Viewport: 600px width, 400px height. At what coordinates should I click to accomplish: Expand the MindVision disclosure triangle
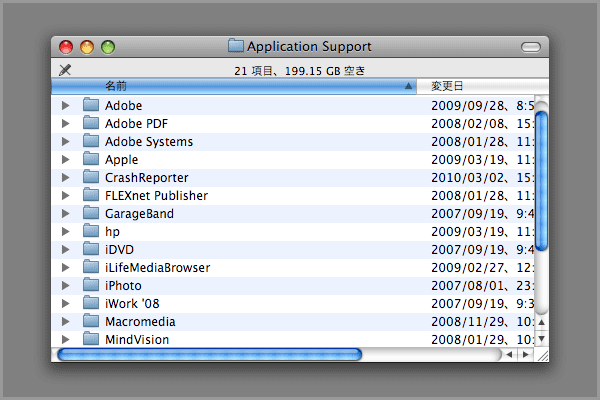pyautogui.click(x=66, y=339)
